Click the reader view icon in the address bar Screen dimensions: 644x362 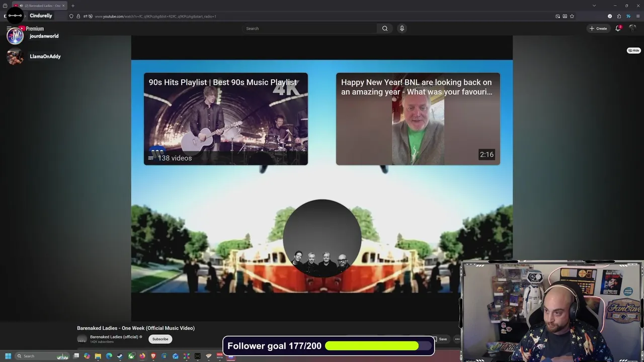point(565,16)
